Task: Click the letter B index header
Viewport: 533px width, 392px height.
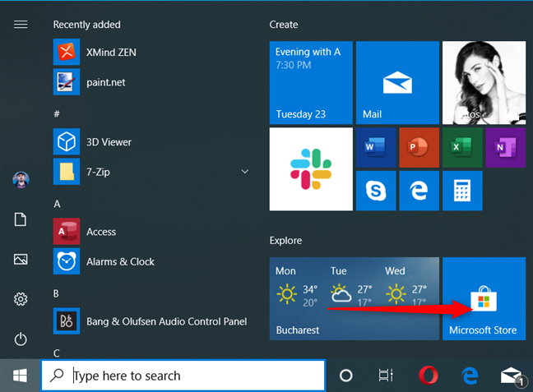Action: [56, 293]
